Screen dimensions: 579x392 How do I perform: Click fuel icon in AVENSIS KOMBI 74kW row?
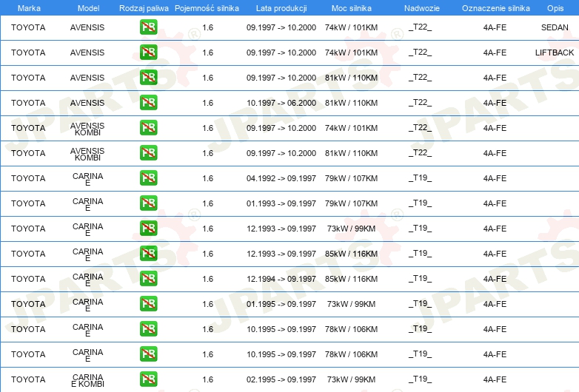click(x=148, y=128)
